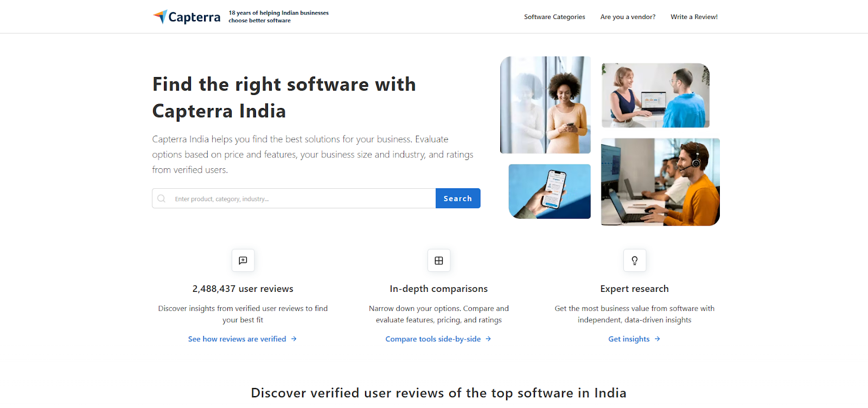Open the Software Categories menu
The width and height of the screenshot is (868, 408).
coord(554,17)
